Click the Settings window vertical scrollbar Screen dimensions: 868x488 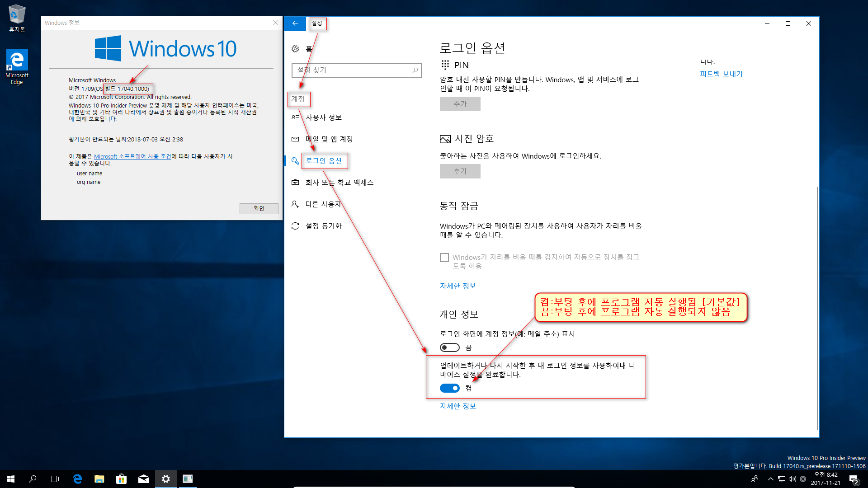coord(817,308)
